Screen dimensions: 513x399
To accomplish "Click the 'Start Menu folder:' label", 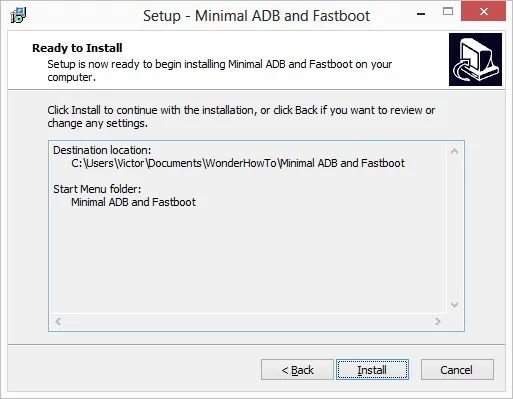I will tap(97, 189).
